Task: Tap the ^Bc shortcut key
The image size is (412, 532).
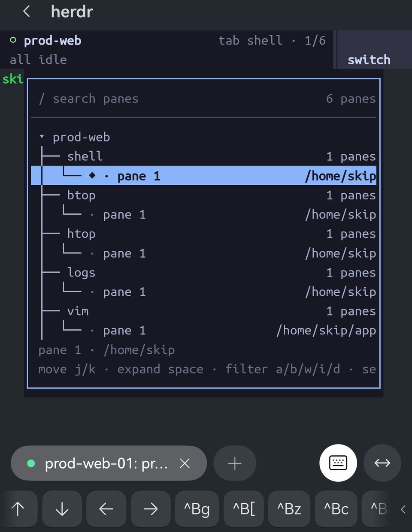Action: pyautogui.click(x=336, y=509)
